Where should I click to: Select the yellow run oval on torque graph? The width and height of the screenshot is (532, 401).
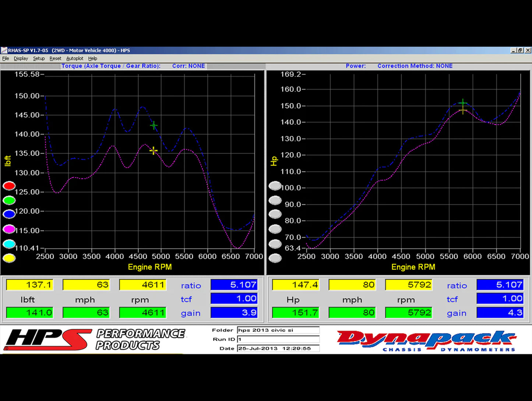pos(9,258)
